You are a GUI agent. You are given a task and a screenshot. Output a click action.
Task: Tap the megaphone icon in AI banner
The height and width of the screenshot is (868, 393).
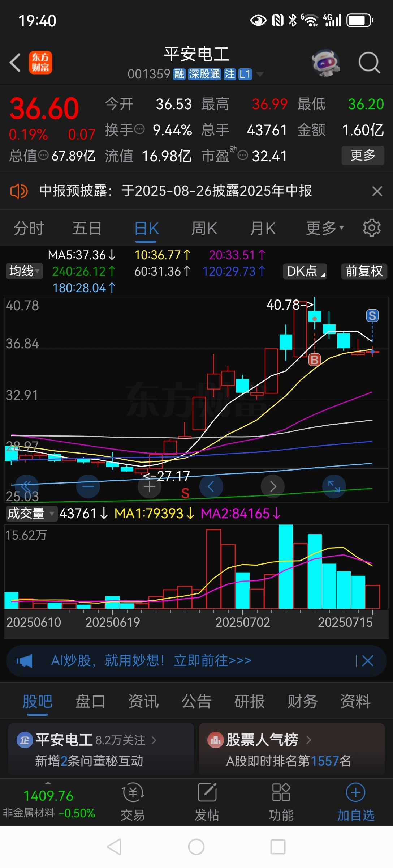click(x=24, y=661)
